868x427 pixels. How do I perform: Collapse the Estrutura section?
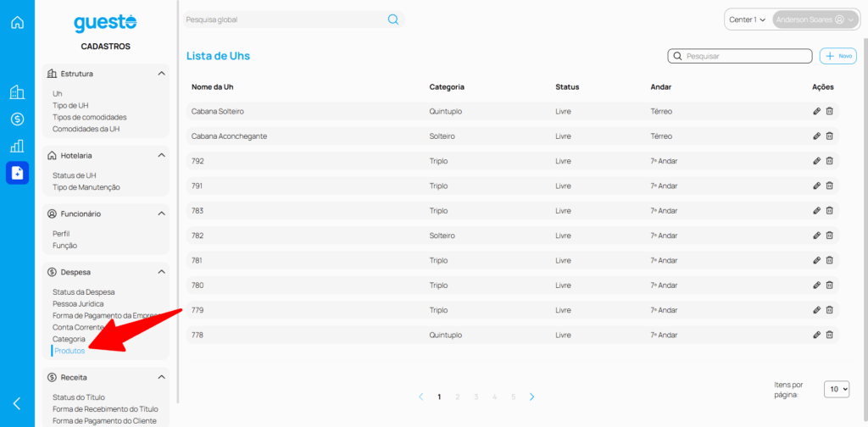point(161,74)
